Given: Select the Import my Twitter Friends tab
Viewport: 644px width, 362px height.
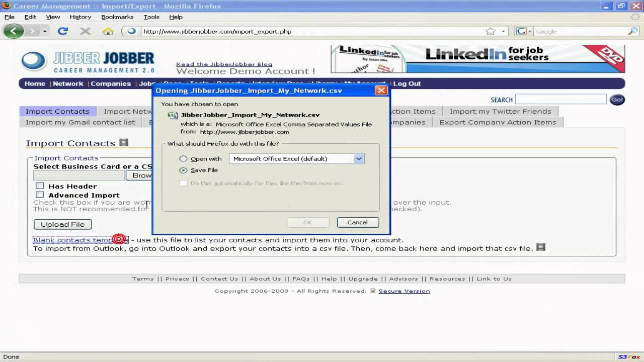Looking at the screenshot, I should 500,111.
